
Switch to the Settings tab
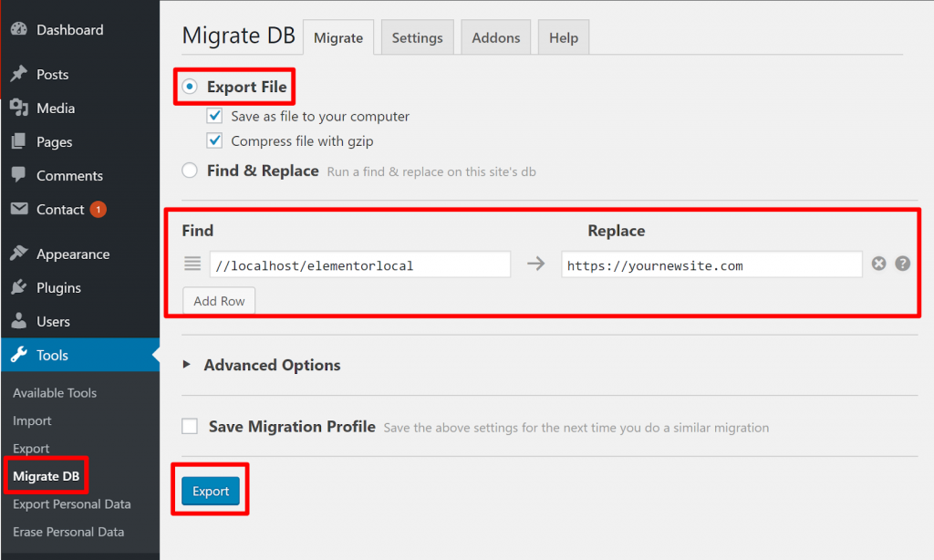click(x=417, y=38)
